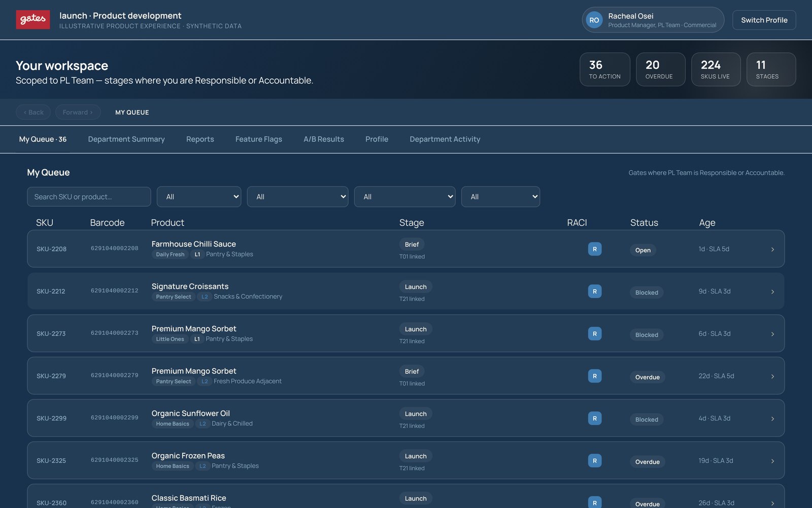The width and height of the screenshot is (812, 508).
Task: Click the 224 SKUs Live stat card
Action: pyautogui.click(x=716, y=70)
